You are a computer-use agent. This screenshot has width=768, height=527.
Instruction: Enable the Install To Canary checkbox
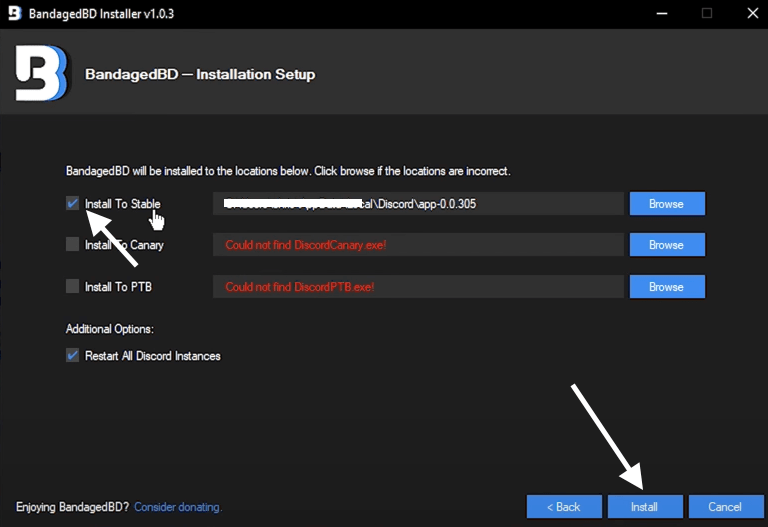pyautogui.click(x=72, y=244)
